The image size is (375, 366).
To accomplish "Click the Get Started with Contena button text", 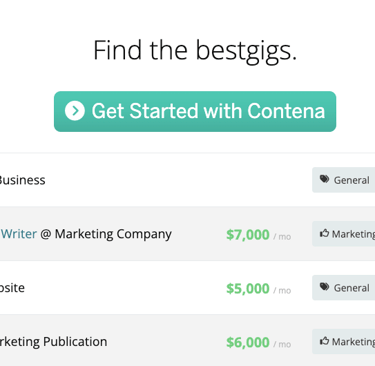I will tap(208, 111).
